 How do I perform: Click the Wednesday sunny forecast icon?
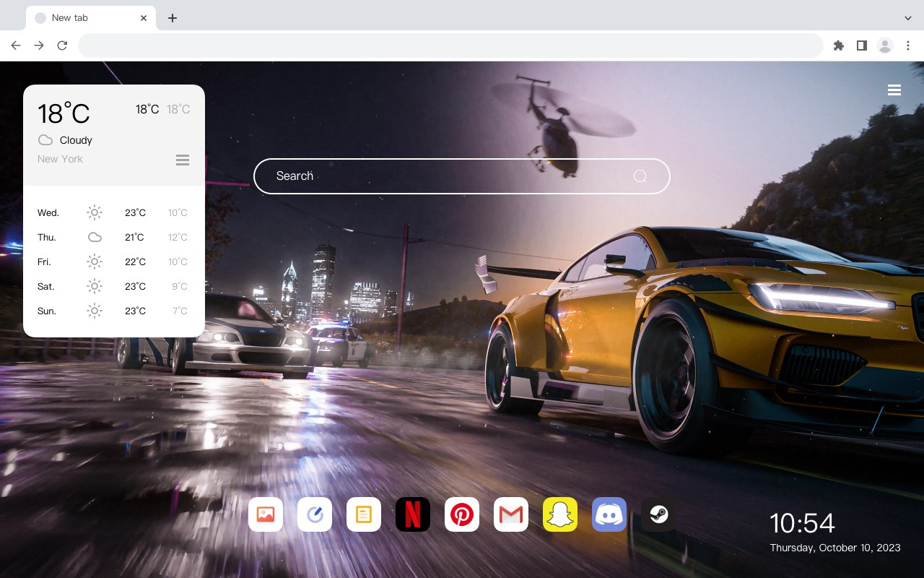95,212
